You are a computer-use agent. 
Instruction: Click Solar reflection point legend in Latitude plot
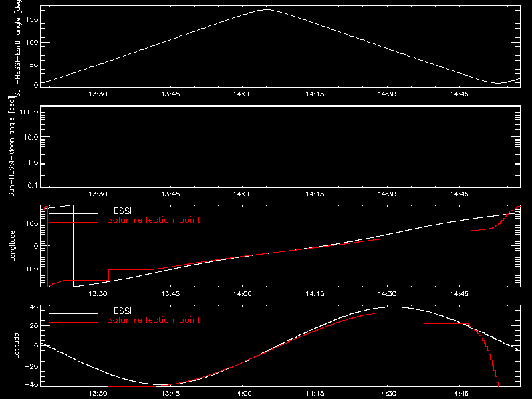[154, 320]
